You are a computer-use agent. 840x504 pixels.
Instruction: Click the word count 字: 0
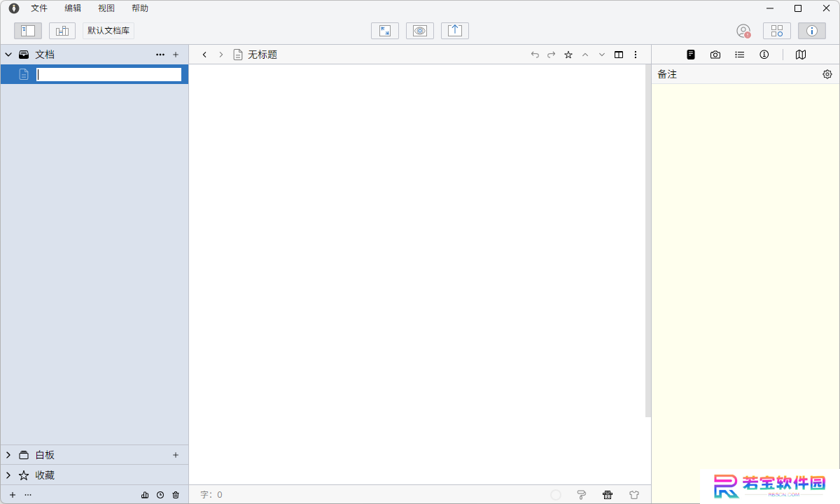(x=211, y=495)
